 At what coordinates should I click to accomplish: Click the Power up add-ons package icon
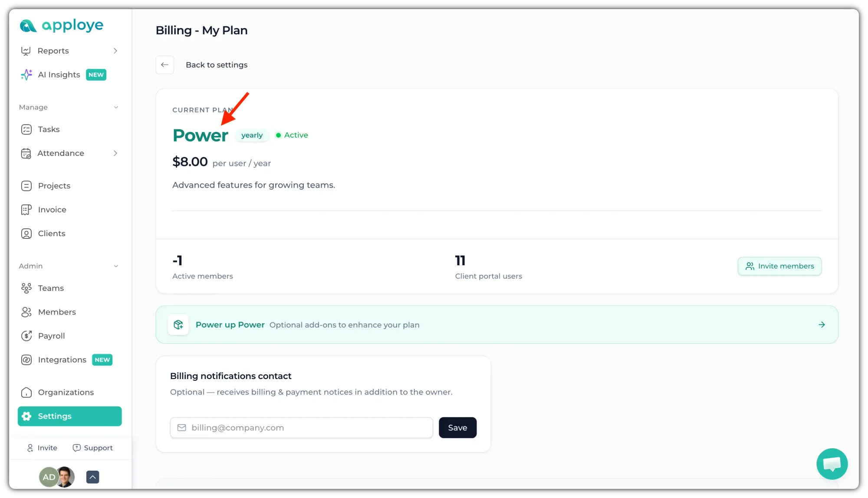[x=178, y=325]
